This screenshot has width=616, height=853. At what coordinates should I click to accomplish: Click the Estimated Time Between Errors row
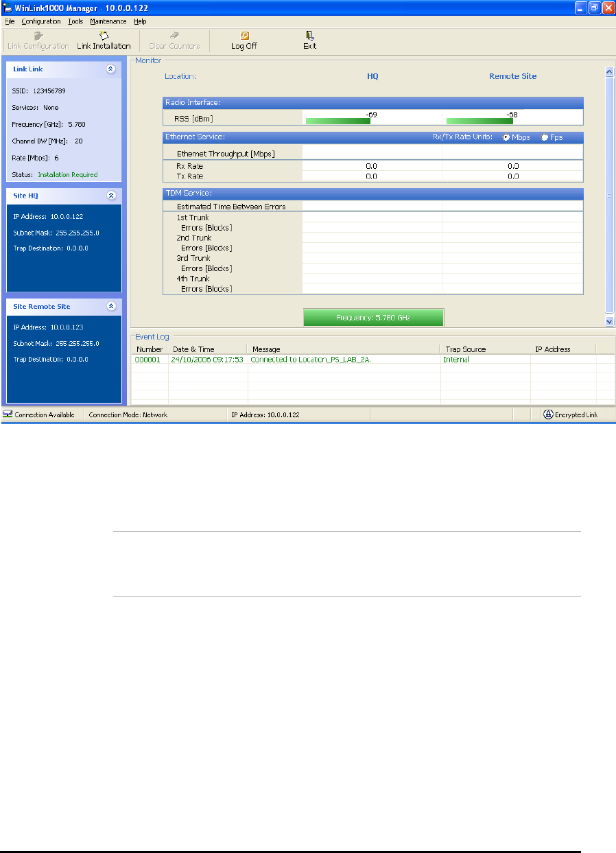pyautogui.click(x=372, y=207)
